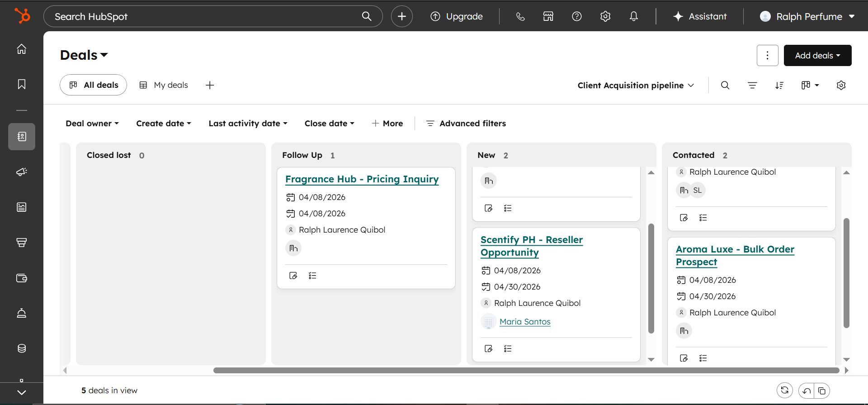Open the Deal owner filter
868x405 pixels.
(92, 124)
